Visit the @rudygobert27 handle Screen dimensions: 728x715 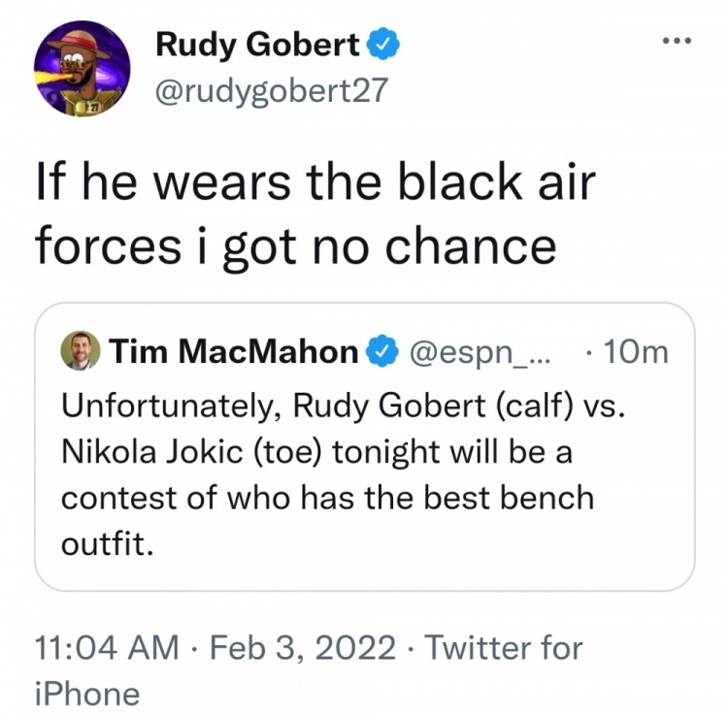(271, 90)
